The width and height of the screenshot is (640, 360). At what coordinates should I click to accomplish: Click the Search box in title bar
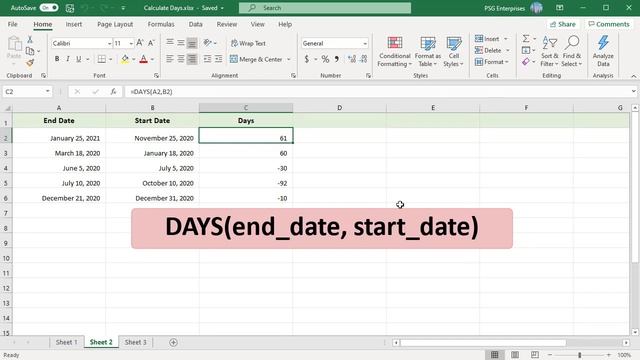(x=325, y=8)
